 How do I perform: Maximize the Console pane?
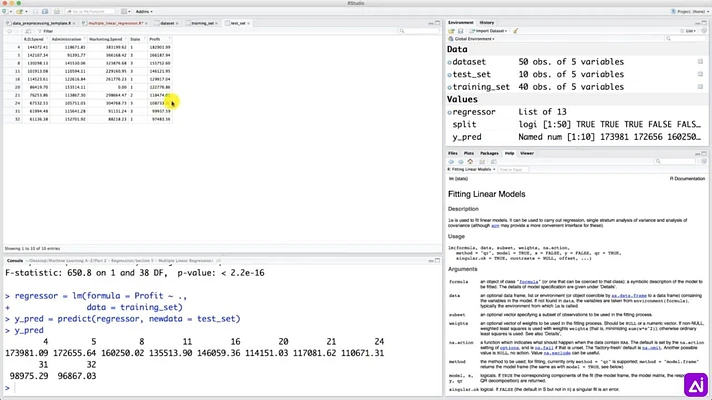click(x=437, y=261)
